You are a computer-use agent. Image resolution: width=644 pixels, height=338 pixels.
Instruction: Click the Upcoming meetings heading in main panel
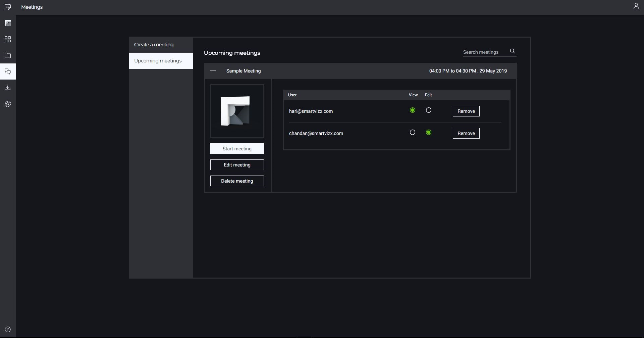[x=232, y=53]
